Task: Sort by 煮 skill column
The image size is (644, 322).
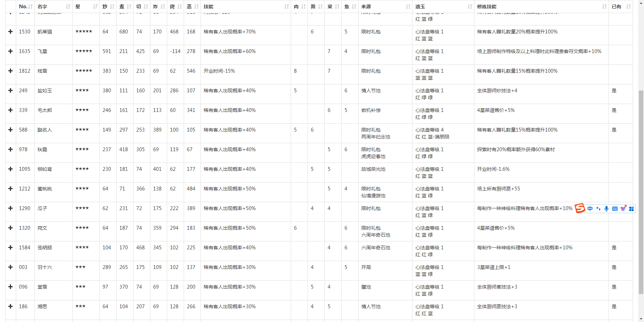Action: tap(125, 7)
